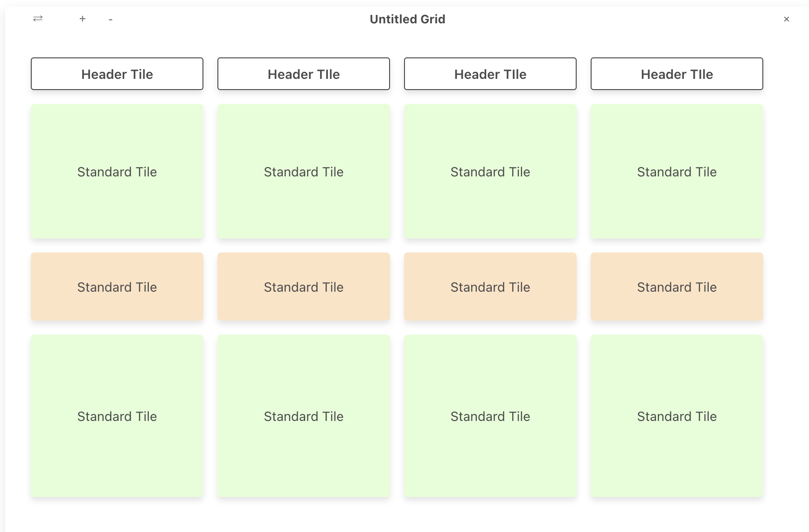Viewport: 809px width, 532px height.
Task: Close the Untitled Grid window
Action: click(x=787, y=19)
